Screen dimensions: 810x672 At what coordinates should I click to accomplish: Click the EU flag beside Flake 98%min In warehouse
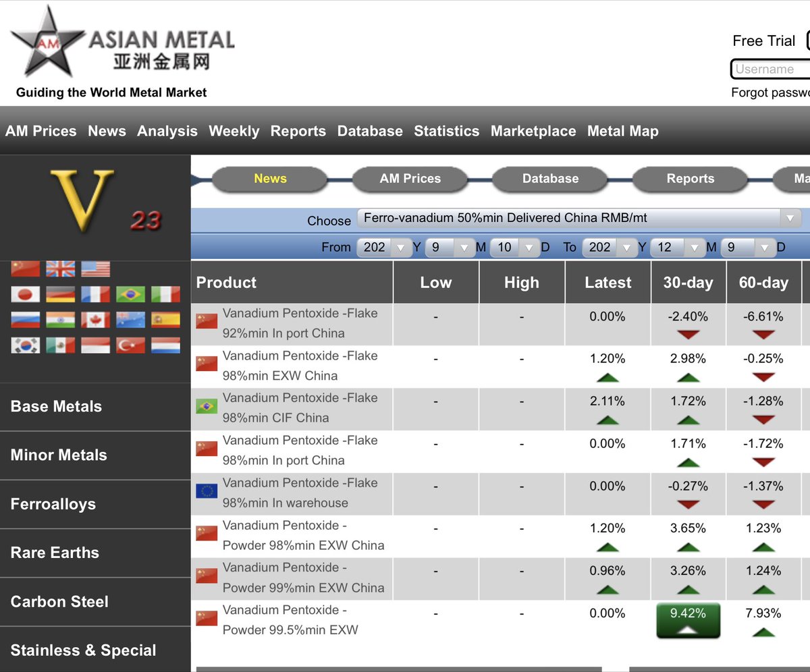(207, 491)
